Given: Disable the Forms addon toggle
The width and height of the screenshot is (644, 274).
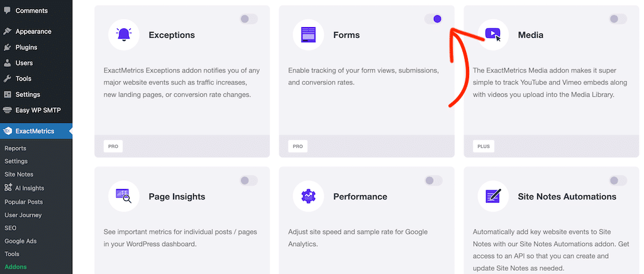Looking at the screenshot, I should (433, 19).
